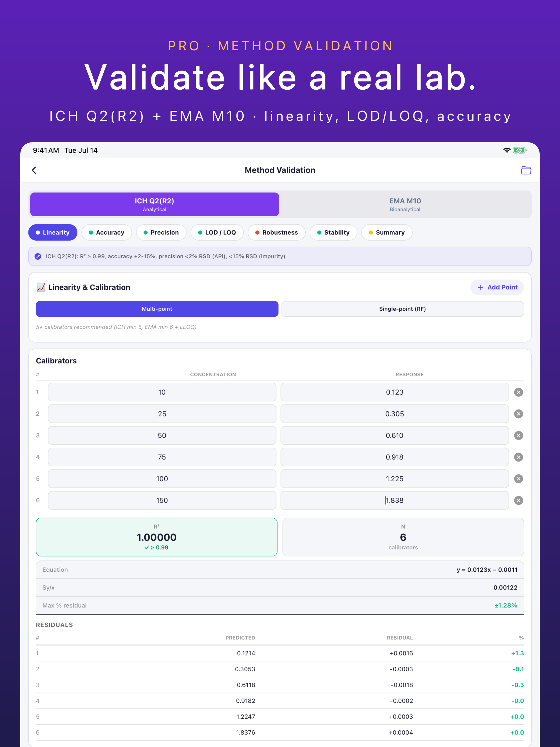The height and width of the screenshot is (747, 560).
Task: Click the ICH Q2(R2) criteria info banner
Action: [x=280, y=256]
